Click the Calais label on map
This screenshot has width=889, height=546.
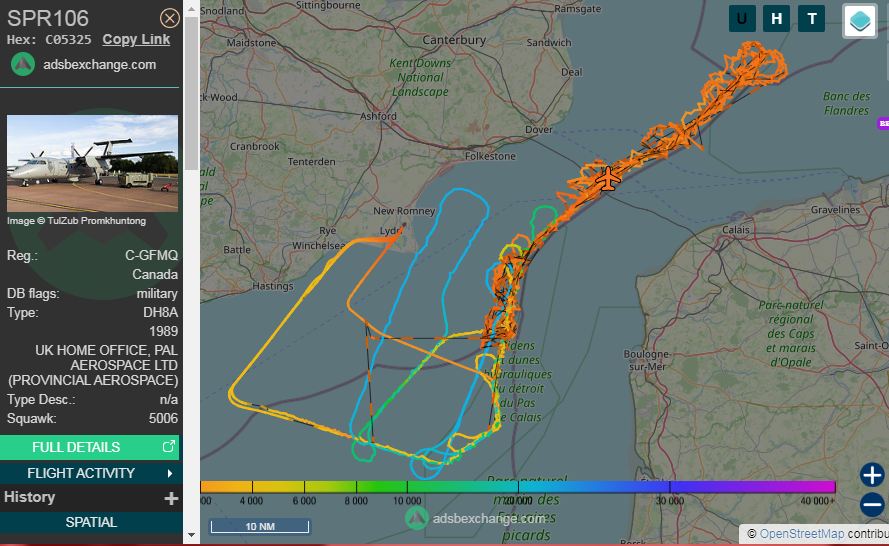(736, 230)
